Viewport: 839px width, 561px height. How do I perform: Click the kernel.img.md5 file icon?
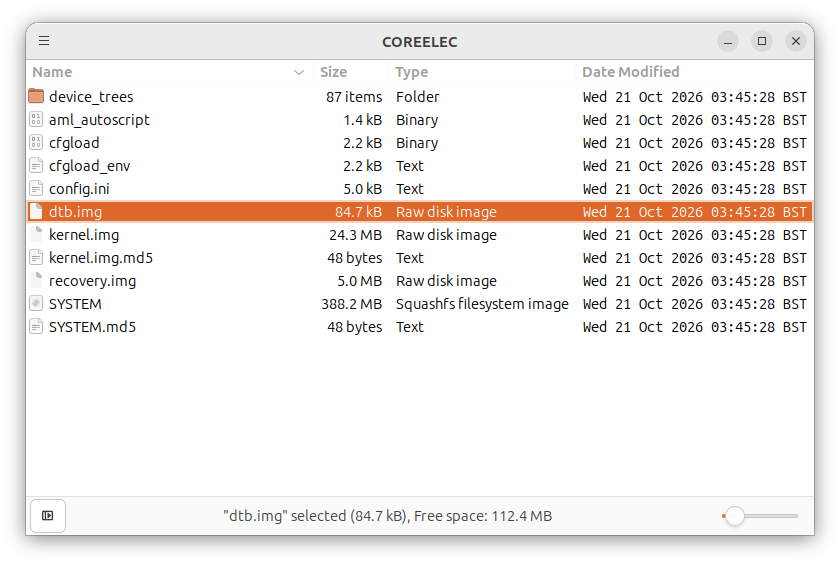click(36, 257)
